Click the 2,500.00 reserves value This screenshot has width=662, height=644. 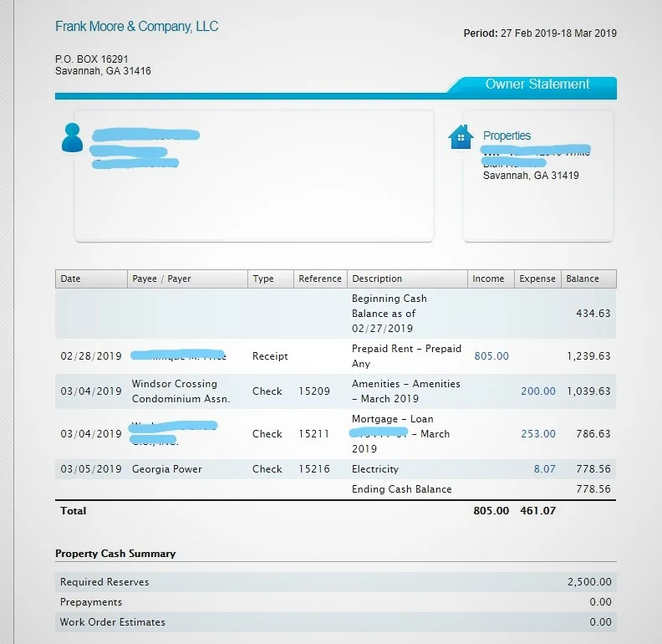589,582
